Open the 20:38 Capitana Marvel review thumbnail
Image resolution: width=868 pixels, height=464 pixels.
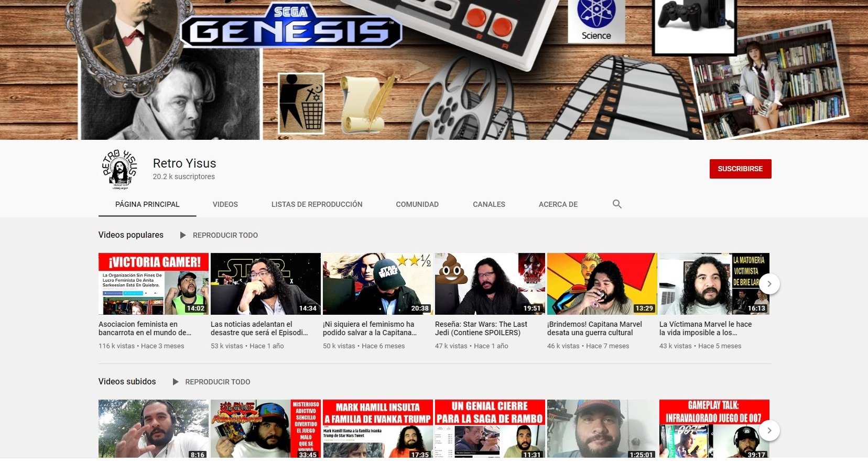[378, 284]
